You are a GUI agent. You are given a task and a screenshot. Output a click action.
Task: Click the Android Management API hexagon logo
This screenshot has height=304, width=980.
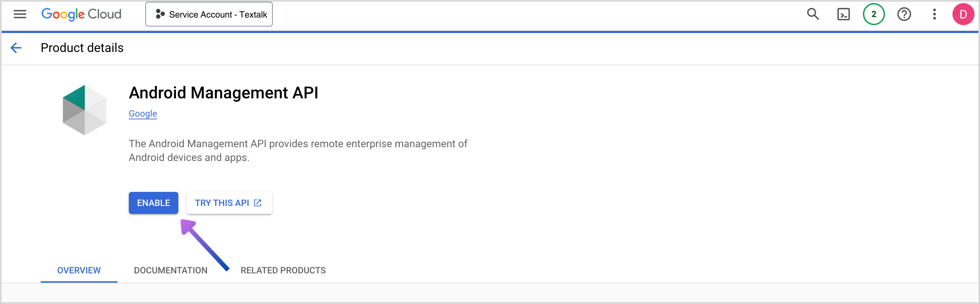[x=84, y=110]
